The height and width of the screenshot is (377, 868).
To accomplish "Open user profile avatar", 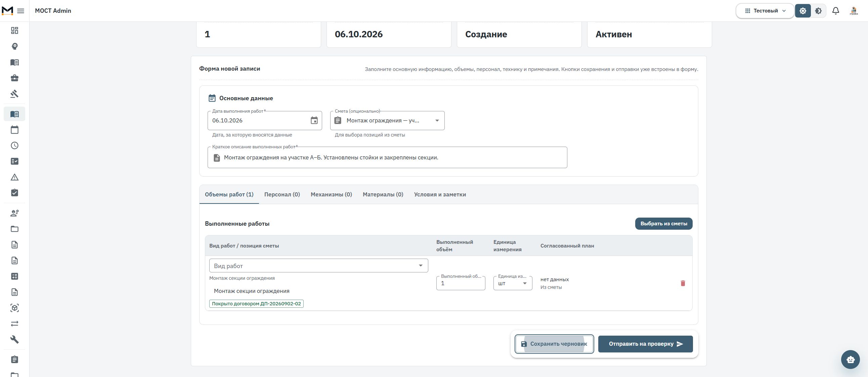I will point(854,11).
